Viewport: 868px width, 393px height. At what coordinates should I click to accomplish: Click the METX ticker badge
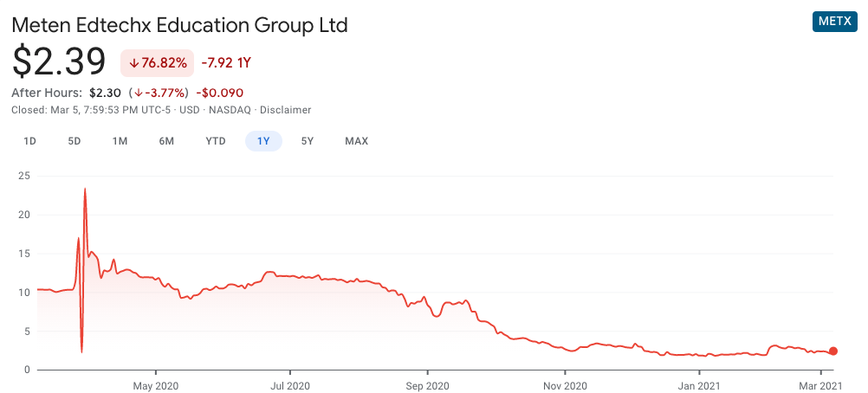(834, 23)
